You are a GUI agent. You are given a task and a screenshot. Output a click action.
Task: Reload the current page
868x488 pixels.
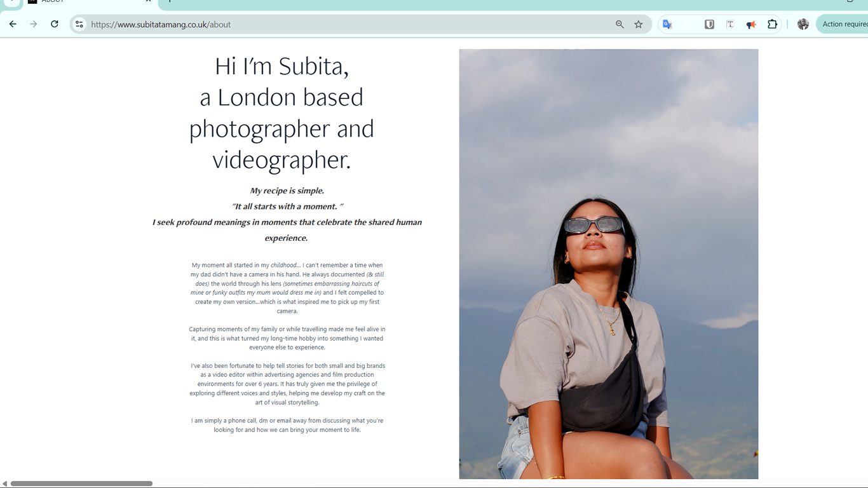(55, 24)
